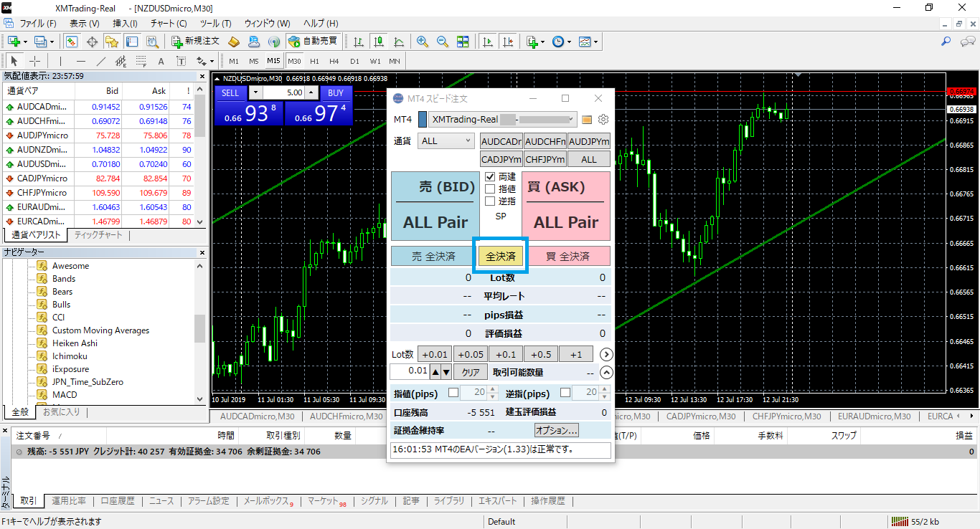The width and height of the screenshot is (980, 529).
Task: Switch to the お気に入り navigator tab
Action: (x=61, y=412)
